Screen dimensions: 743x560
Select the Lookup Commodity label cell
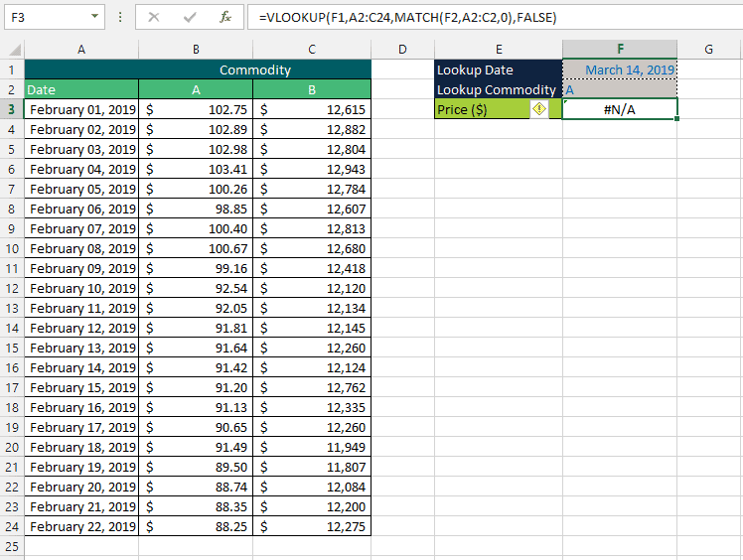(x=499, y=89)
